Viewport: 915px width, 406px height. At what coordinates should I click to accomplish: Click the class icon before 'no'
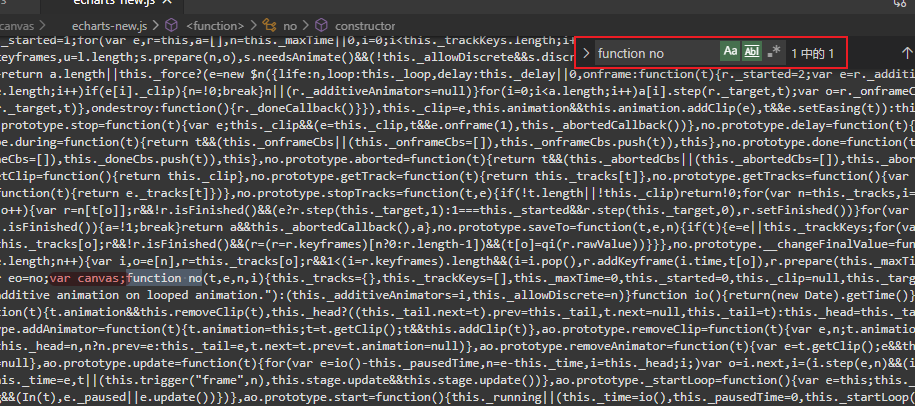tap(270, 26)
